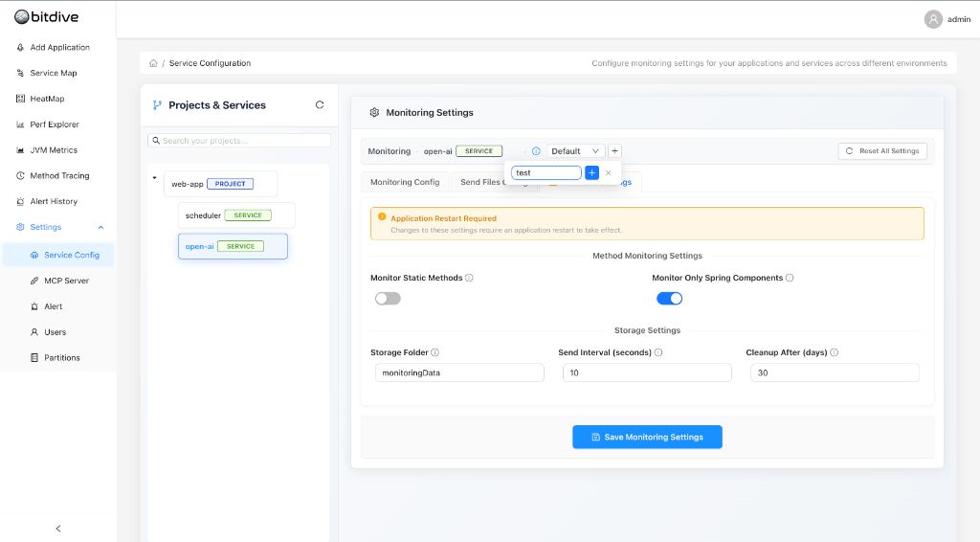Click the Monitoring Settings gear icon
Screen dimensions: 980x542
(374, 113)
